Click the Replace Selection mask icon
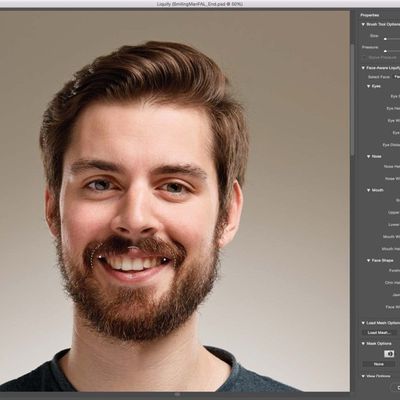The image size is (400, 400). pos(389,354)
